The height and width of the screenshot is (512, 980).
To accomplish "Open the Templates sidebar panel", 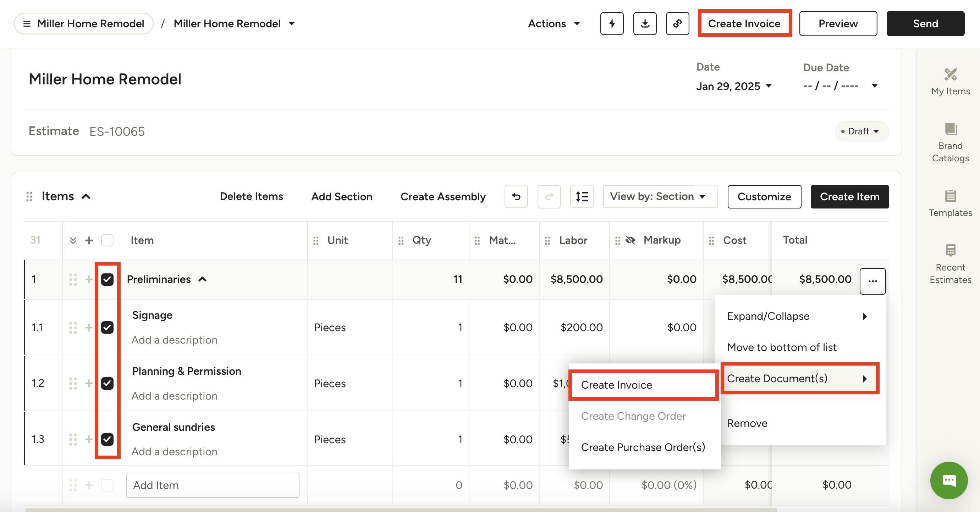I will 950,204.
